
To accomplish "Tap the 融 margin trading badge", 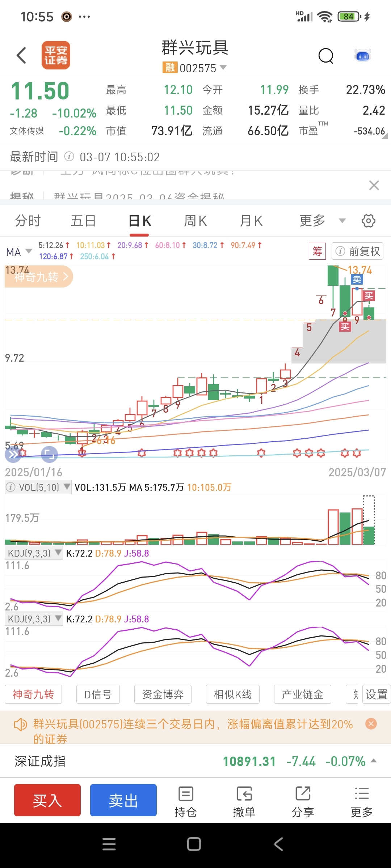I will [170, 67].
